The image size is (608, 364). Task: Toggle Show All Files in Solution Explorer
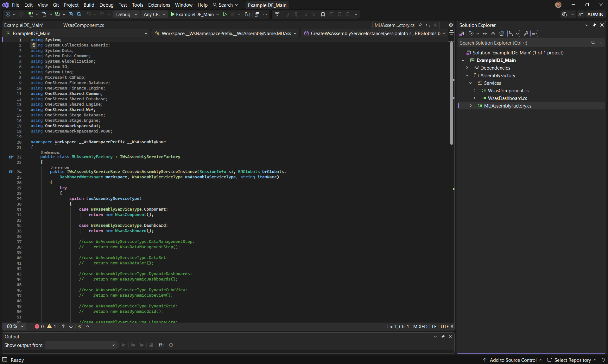click(501, 34)
